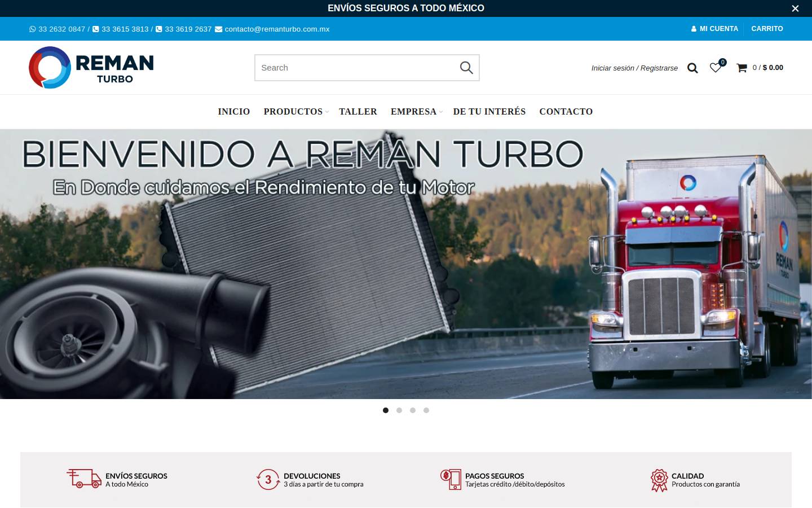Image resolution: width=812 pixels, height=508 pixels.
Task: Go to INICIO menu item
Action: click(x=234, y=112)
